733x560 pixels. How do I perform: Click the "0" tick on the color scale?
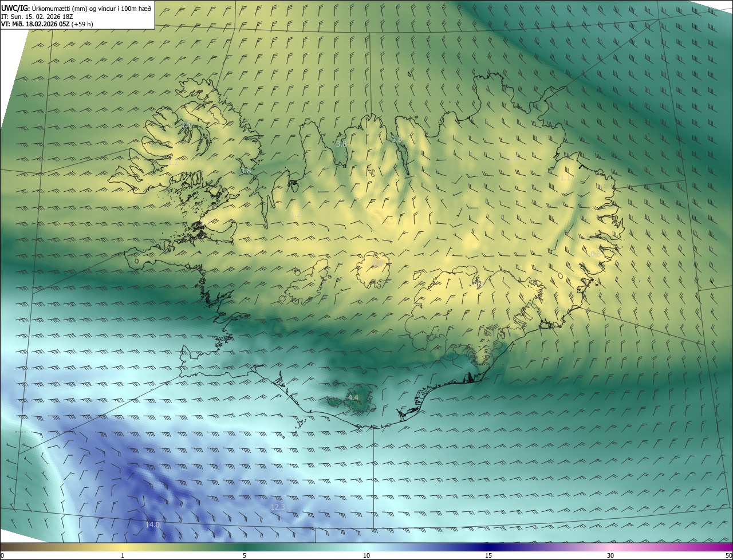2,556
